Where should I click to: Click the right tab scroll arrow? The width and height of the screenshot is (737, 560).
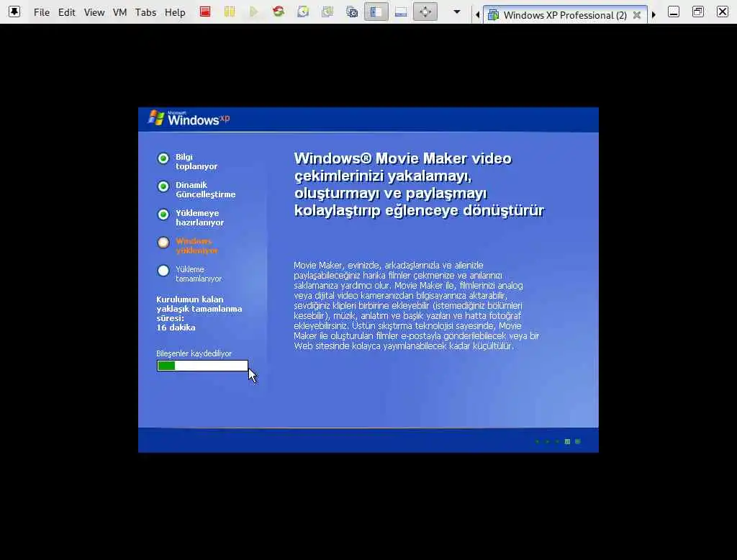[x=654, y=14]
